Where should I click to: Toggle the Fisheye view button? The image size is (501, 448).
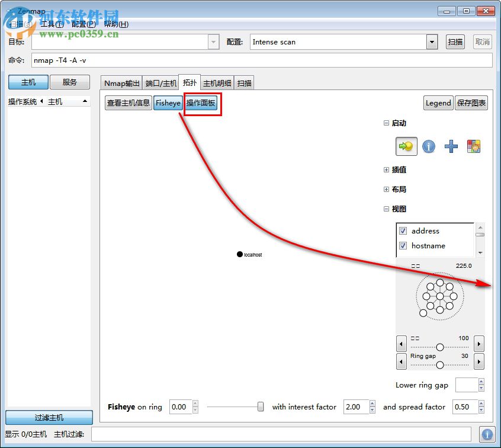168,103
